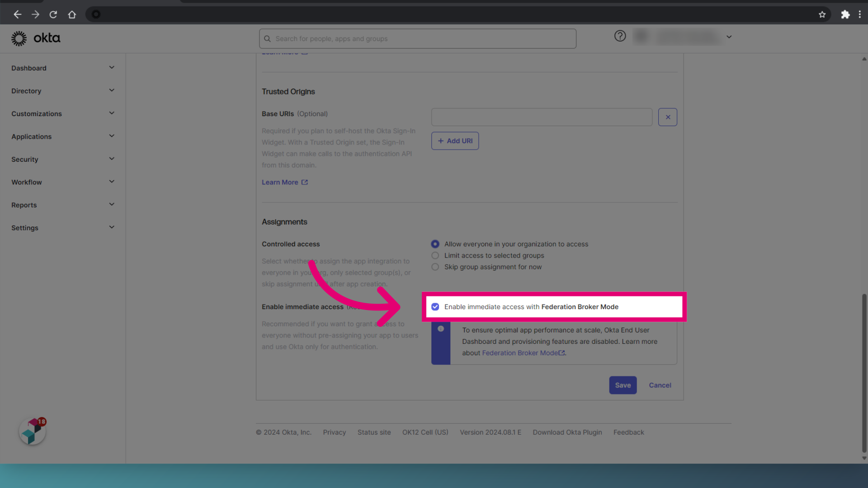Image resolution: width=868 pixels, height=488 pixels.
Task: Bookmark this page with the star icon
Action: coord(822,14)
